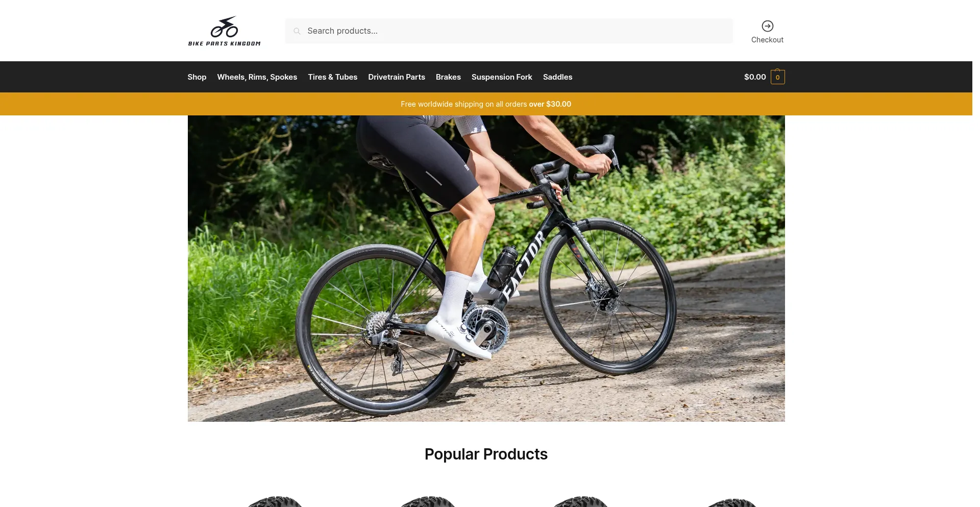
Task: Click the free worldwide shipping banner
Action: coord(486,104)
